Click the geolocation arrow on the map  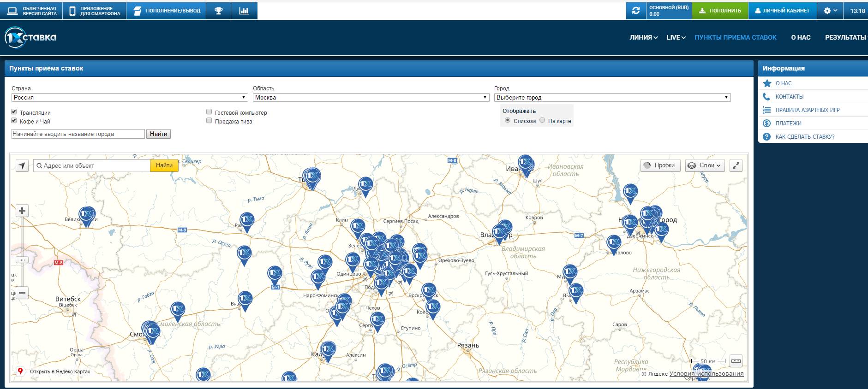click(x=22, y=165)
